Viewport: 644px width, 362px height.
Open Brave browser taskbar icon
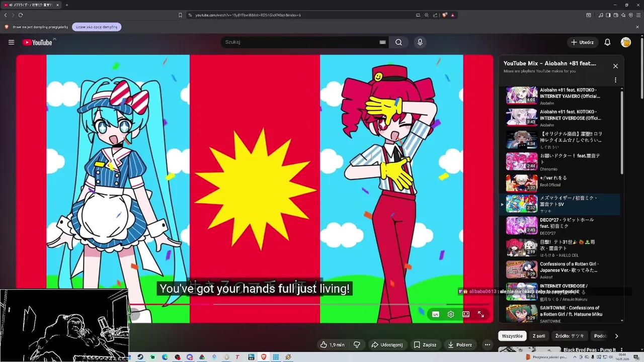[x=264, y=357]
